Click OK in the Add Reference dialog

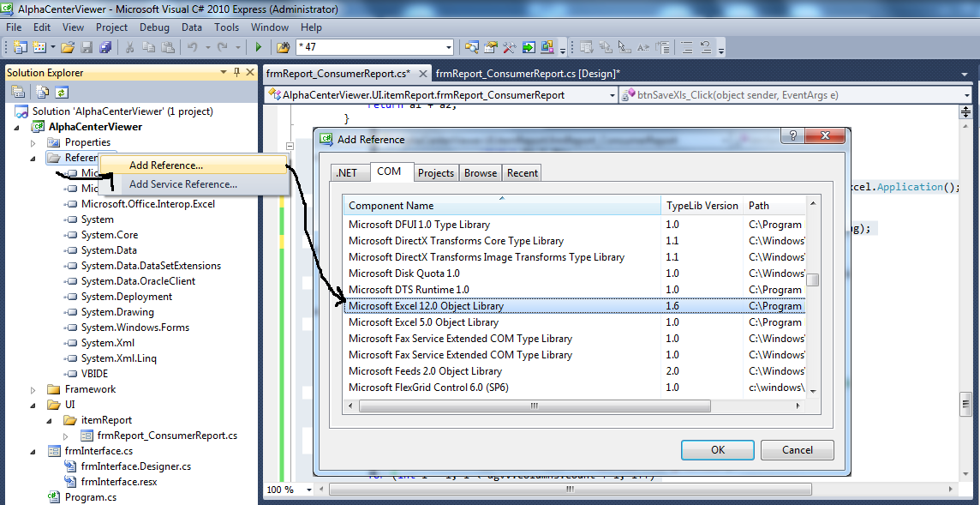[716, 449]
